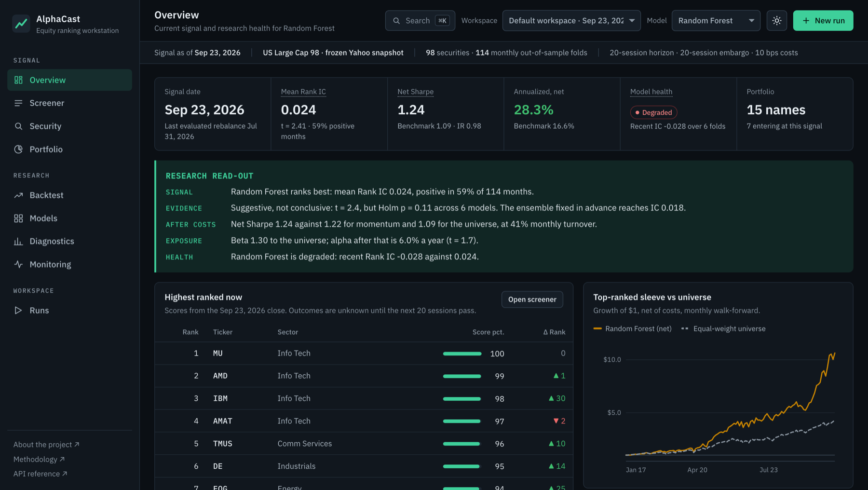Screen dimensions: 868x490
Task: Click the Diagnostics bar chart icon
Action: coord(18,242)
